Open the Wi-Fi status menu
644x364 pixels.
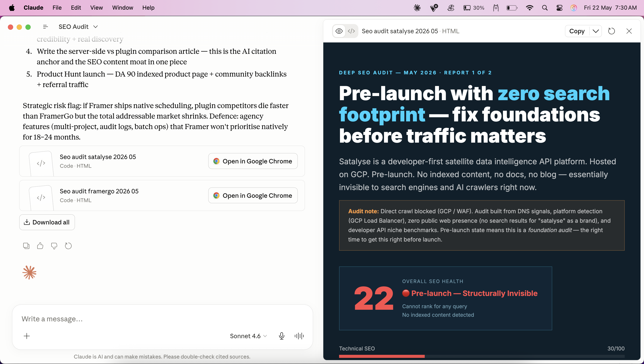[529, 8]
